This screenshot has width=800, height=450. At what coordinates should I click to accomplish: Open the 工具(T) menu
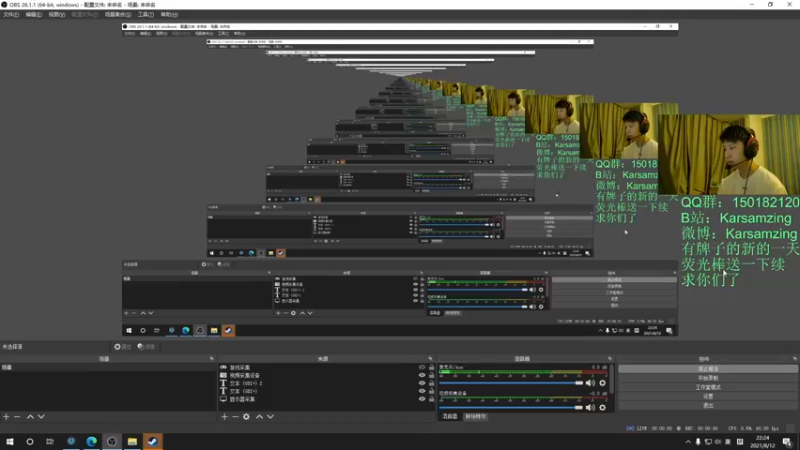click(x=146, y=15)
